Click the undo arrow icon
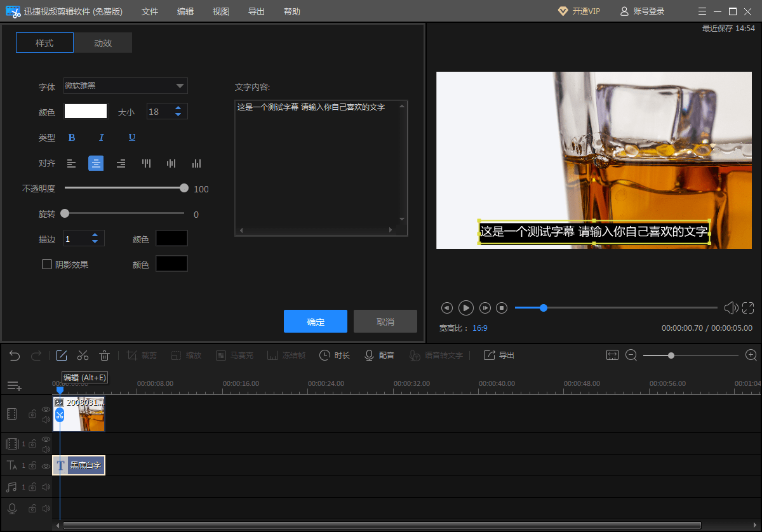The width and height of the screenshot is (762, 532). point(15,356)
